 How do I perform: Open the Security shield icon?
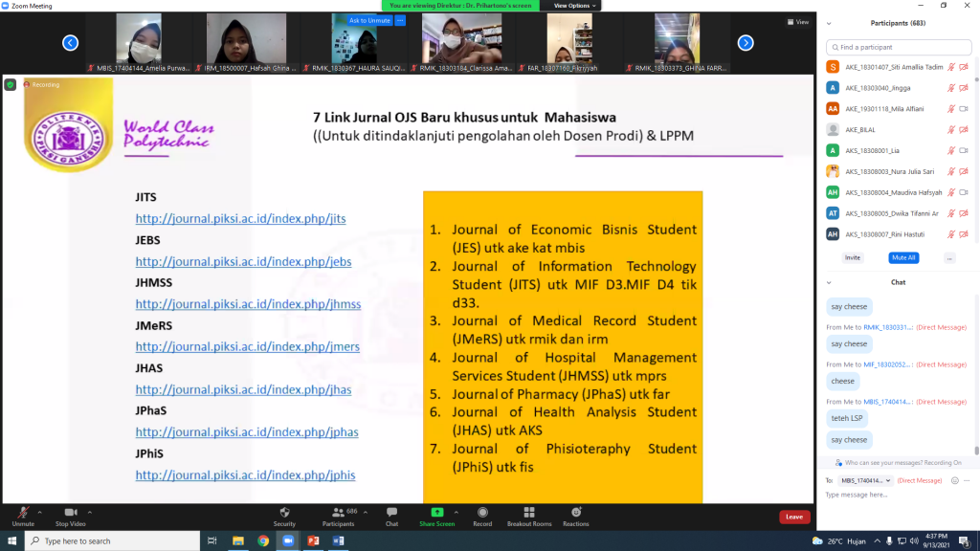(284, 513)
